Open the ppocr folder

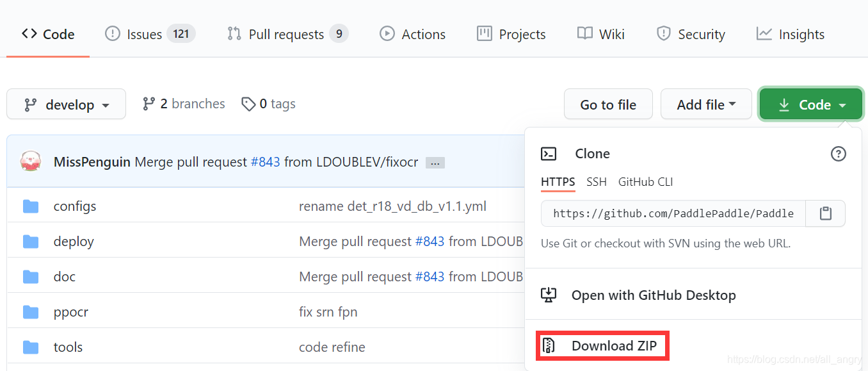pos(71,312)
